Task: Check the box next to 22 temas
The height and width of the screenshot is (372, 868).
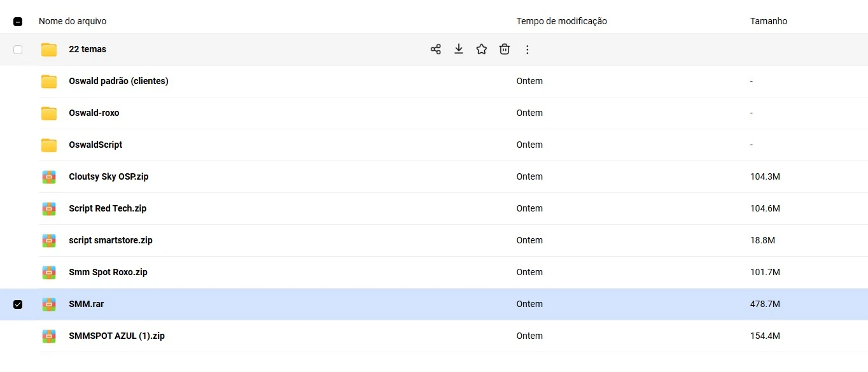Action: point(18,50)
